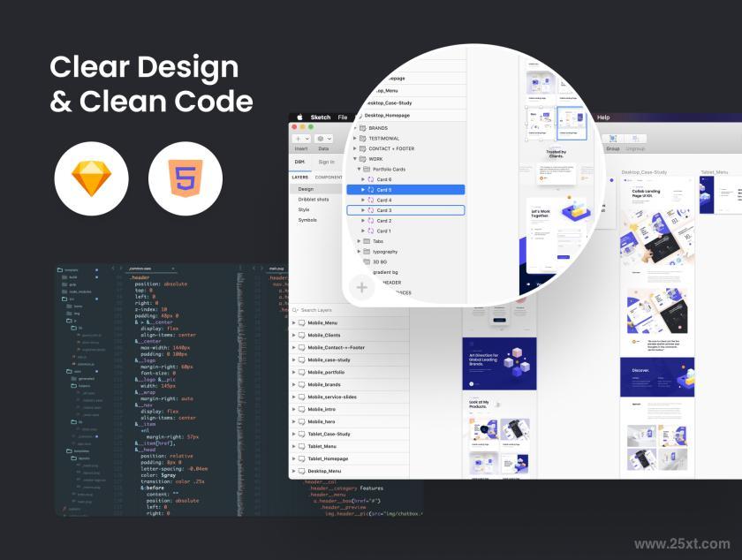This screenshot has height=560, width=742.
Task: Switch to the DSM tab
Action: 299,162
